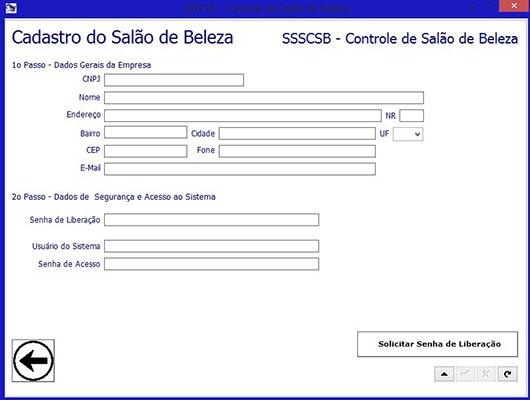
Task: Select the Nome text field
Action: pos(264,98)
